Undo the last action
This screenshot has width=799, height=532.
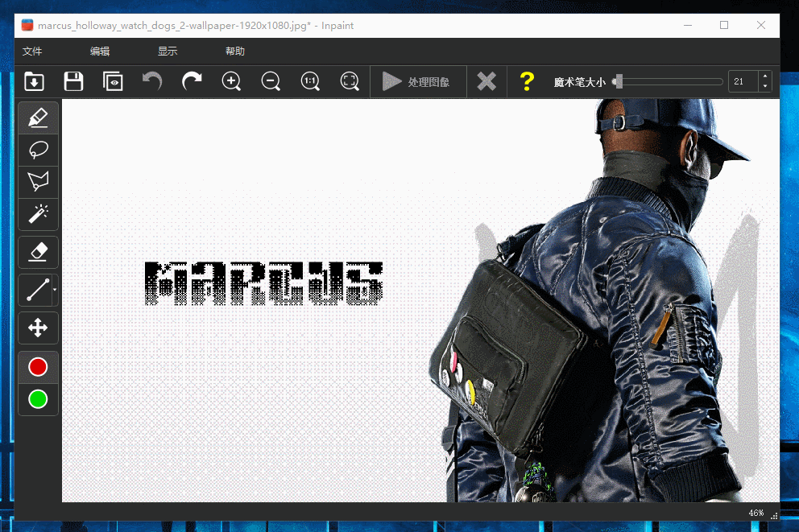[152, 81]
